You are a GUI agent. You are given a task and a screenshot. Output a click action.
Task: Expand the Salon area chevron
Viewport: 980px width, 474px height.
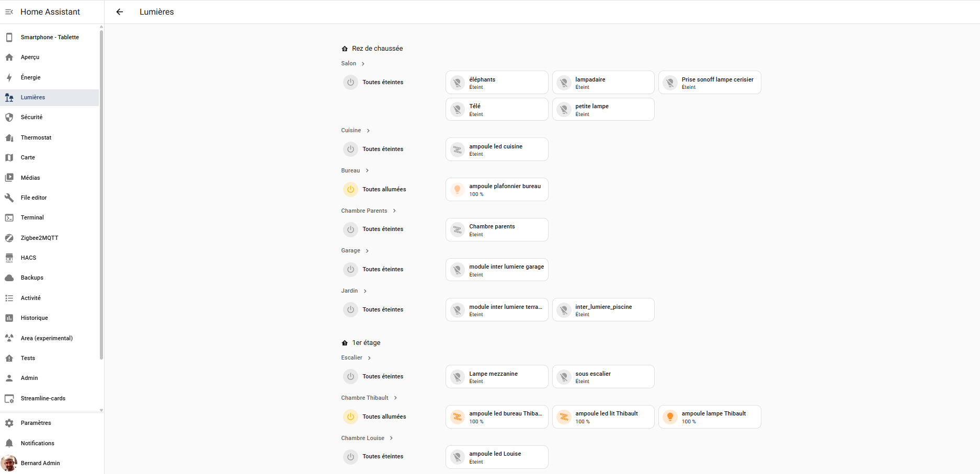click(x=363, y=64)
